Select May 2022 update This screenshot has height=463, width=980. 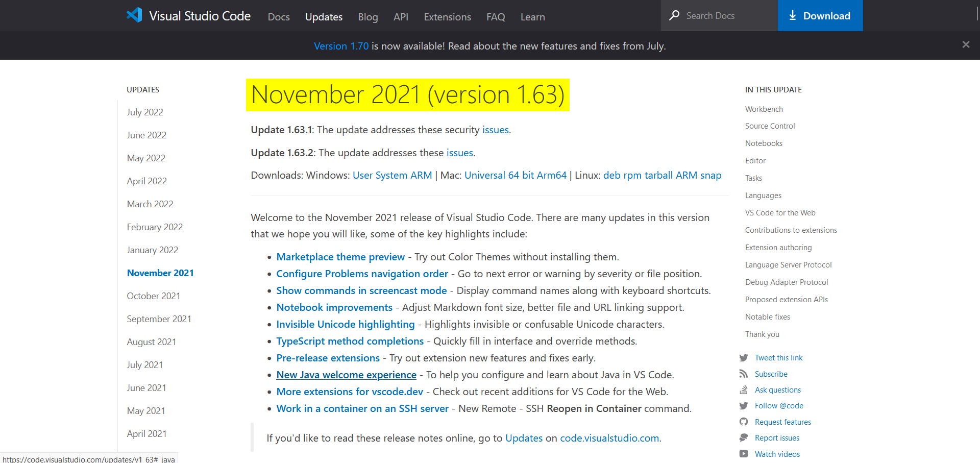(x=146, y=158)
